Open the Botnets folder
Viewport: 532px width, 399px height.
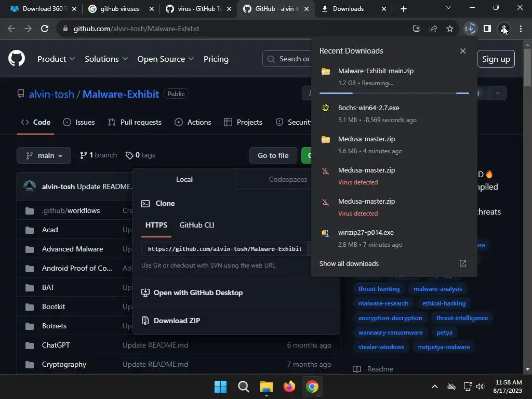pos(54,326)
